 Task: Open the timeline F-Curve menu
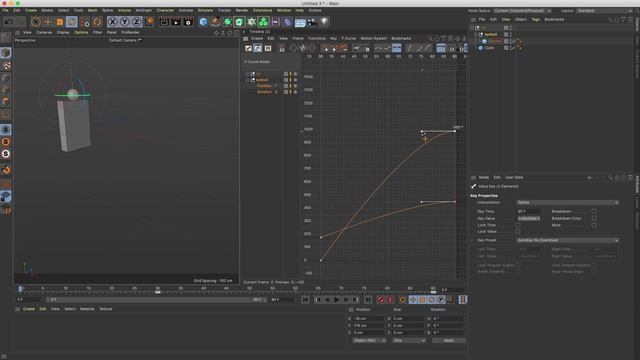(x=349, y=38)
